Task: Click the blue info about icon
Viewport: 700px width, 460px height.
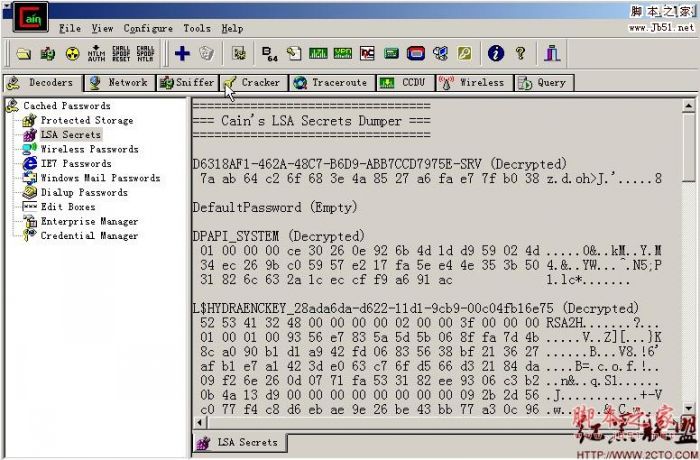Action: [x=495, y=53]
